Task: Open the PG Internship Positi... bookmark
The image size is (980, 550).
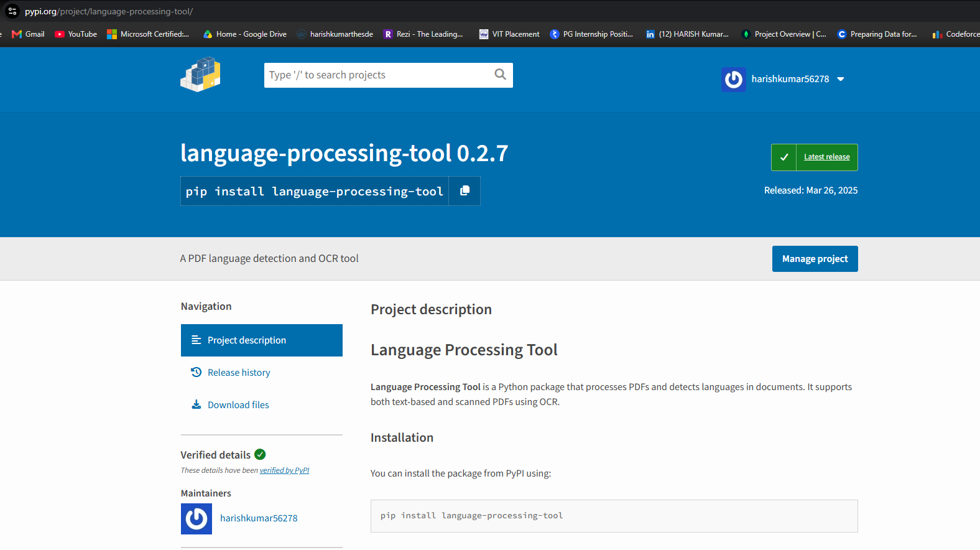Action: [591, 34]
